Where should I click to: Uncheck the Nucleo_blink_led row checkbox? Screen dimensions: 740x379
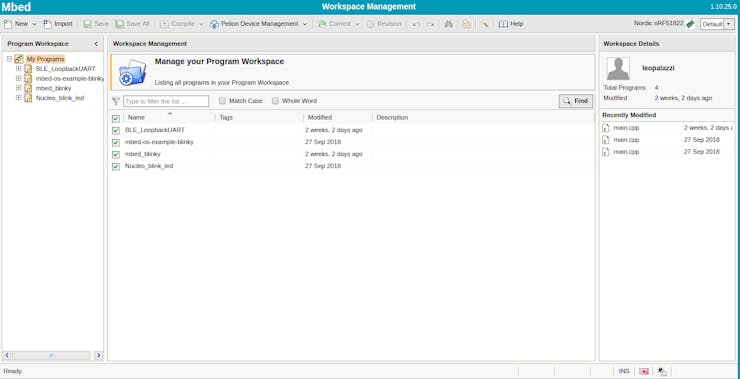point(116,167)
